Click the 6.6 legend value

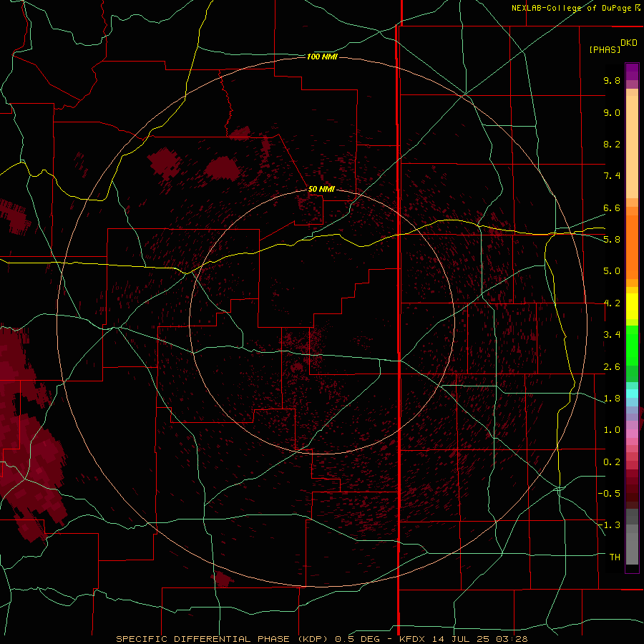click(612, 208)
